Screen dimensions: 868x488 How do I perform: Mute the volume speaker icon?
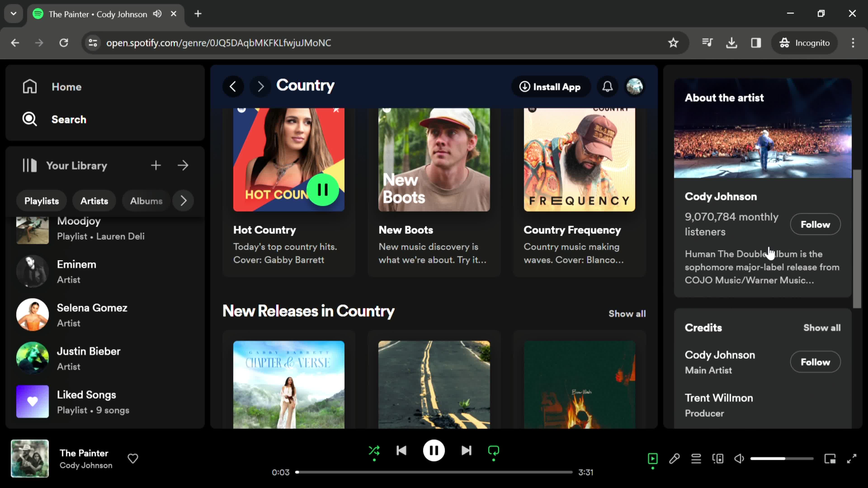click(739, 458)
